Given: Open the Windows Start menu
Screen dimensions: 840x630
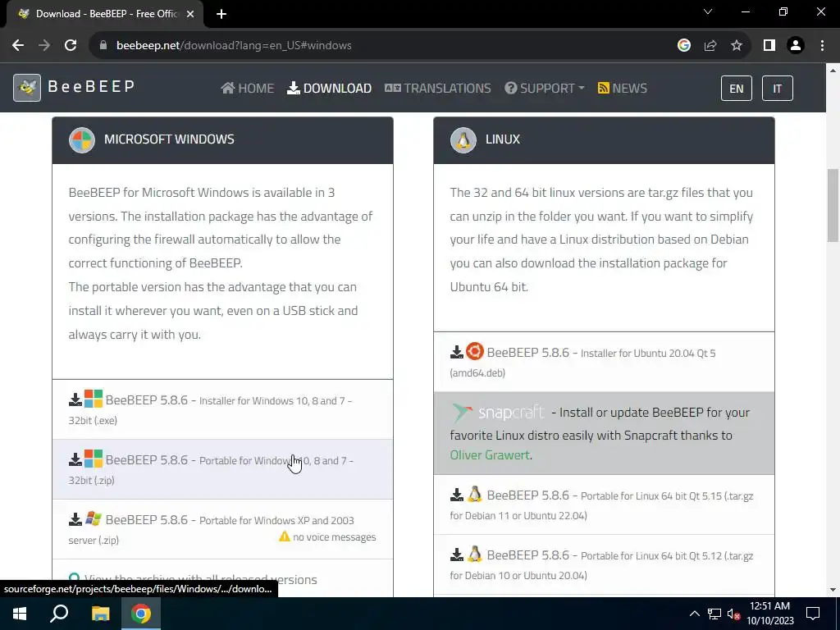Looking at the screenshot, I should pyautogui.click(x=20, y=614).
